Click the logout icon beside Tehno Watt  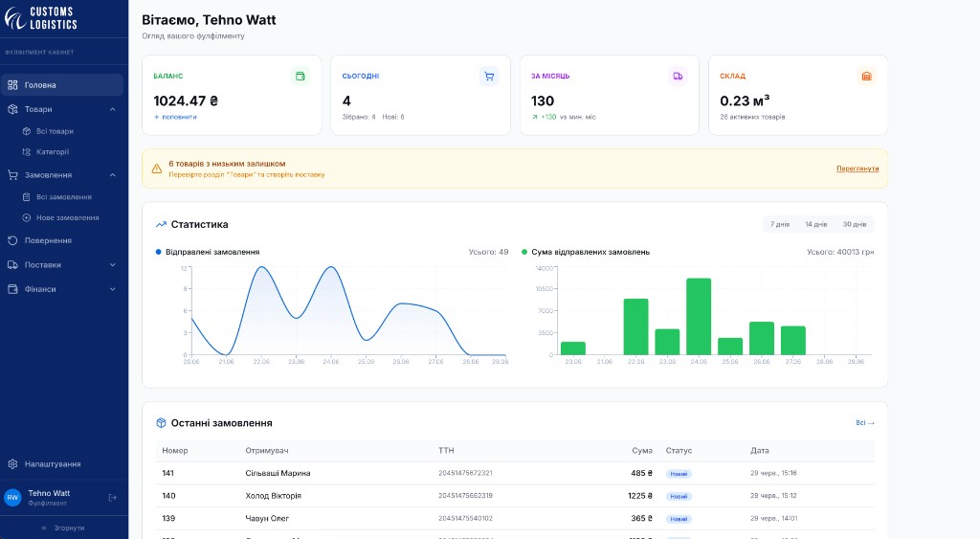(113, 498)
